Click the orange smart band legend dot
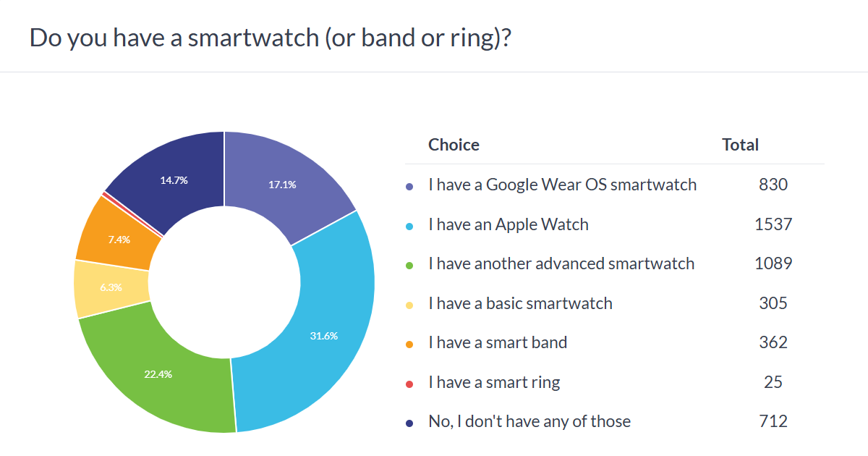This screenshot has height=456, width=868. click(409, 344)
